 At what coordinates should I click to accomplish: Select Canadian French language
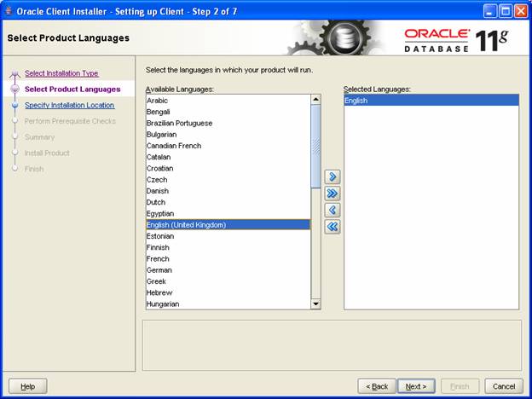pyautogui.click(x=228, y=146)
